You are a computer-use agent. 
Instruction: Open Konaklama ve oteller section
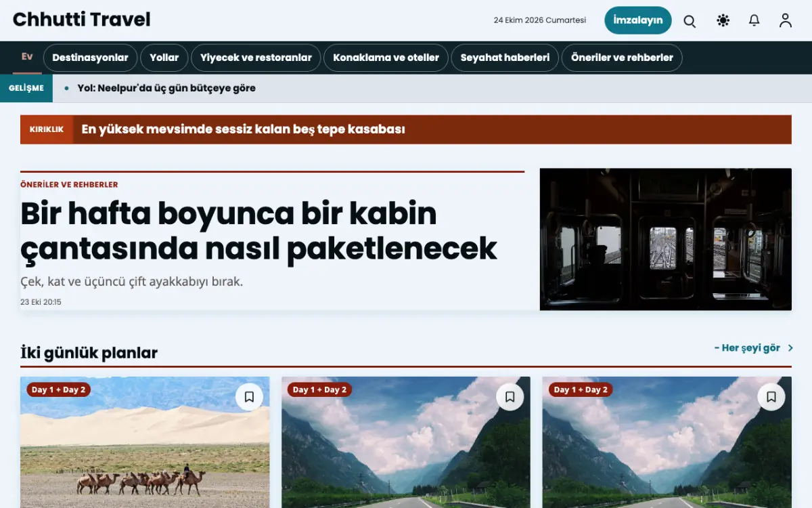point(386,58)
